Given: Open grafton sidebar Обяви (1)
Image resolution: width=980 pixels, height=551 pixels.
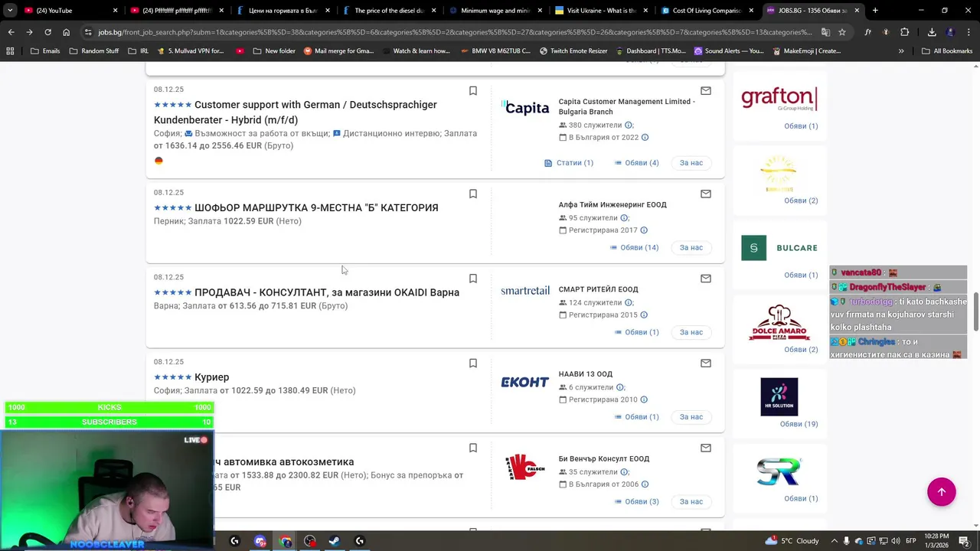Looking at the screenshot, I should [x=801, y=126].
